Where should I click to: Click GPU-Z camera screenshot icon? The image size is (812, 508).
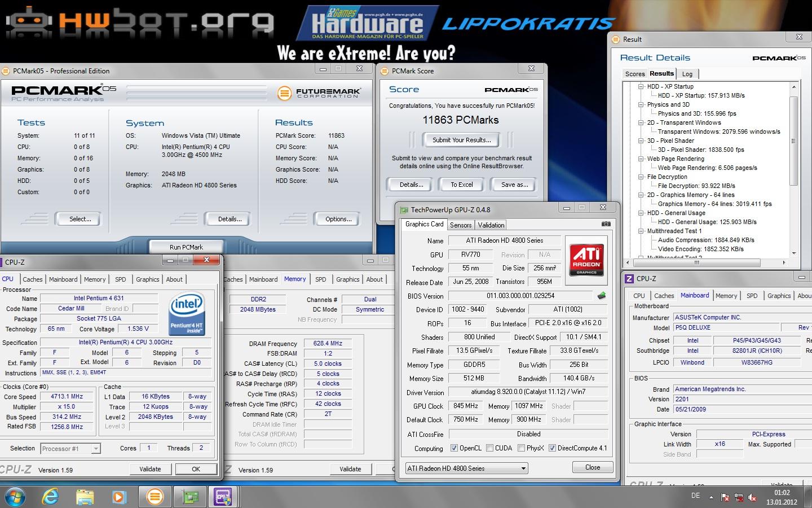606,224
